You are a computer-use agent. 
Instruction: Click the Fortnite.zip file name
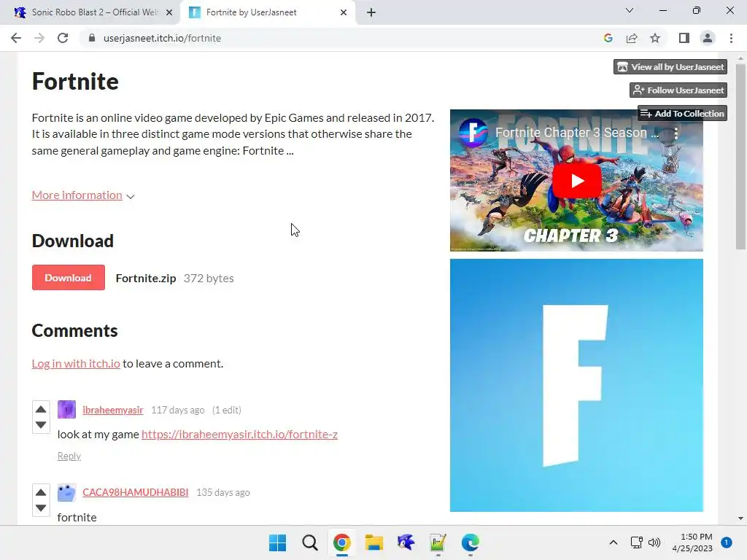pyautogui.click(x=146, y=278)
